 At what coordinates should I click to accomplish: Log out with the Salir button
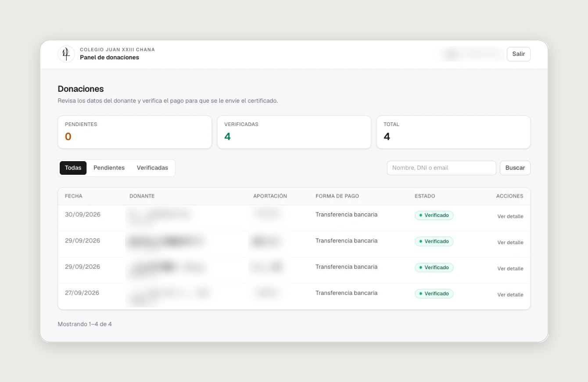pyautogui.click(x=518, y=54)
